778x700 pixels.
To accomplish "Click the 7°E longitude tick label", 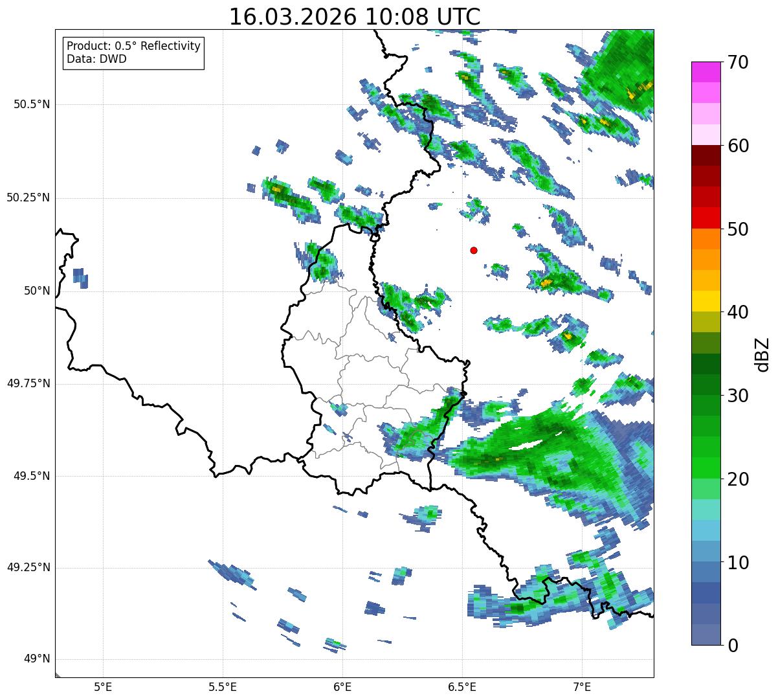I will pos(583,686).
